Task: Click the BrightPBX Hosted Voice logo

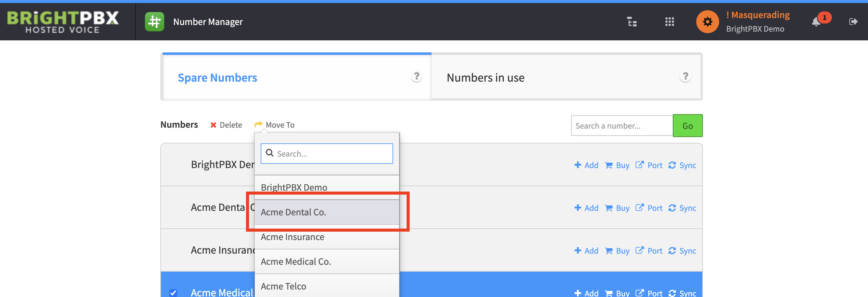Action: (63, 22)
